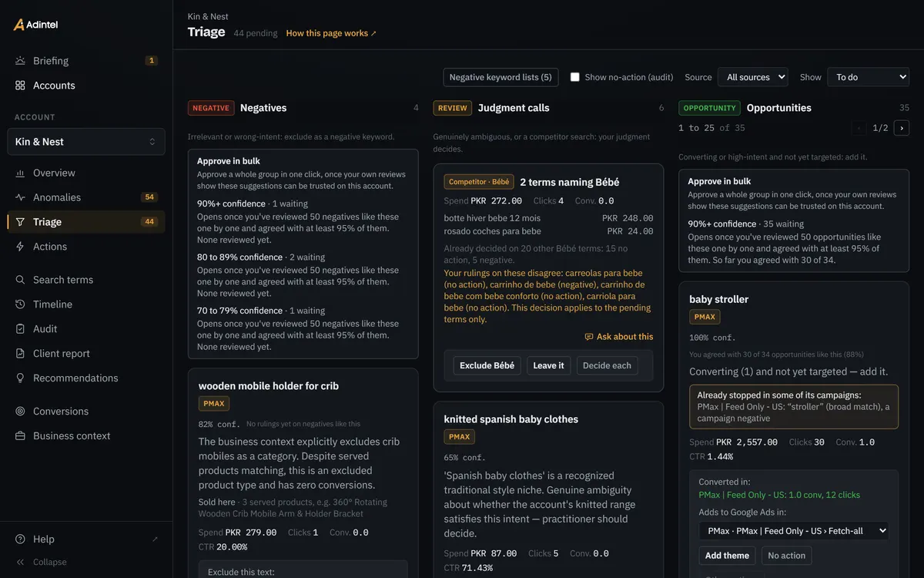Click the PMax Feed Only US conversion line
The height and width of the screenshot is (578, 924).
[x=779, y=495]
